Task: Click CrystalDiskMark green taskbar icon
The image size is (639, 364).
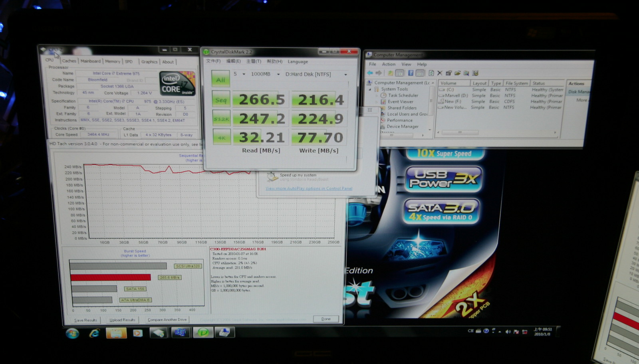Action: tap(203, 332)
